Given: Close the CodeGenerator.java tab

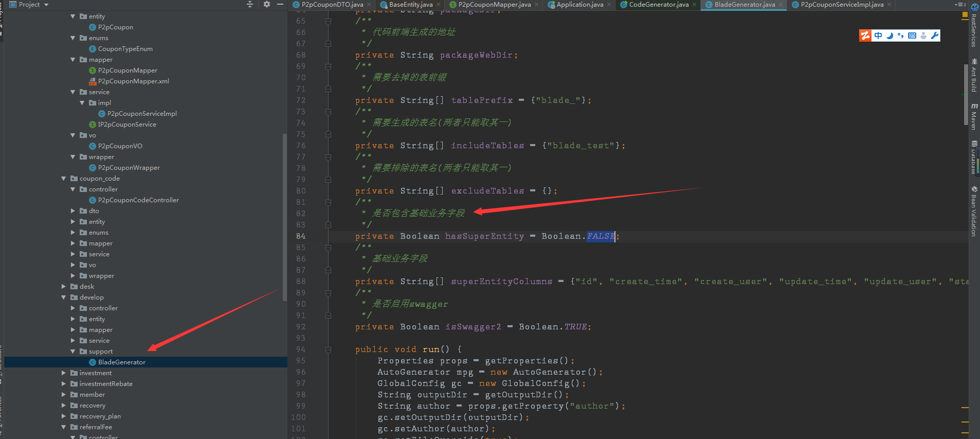Looking at the screenshot, I should (694, 5).
